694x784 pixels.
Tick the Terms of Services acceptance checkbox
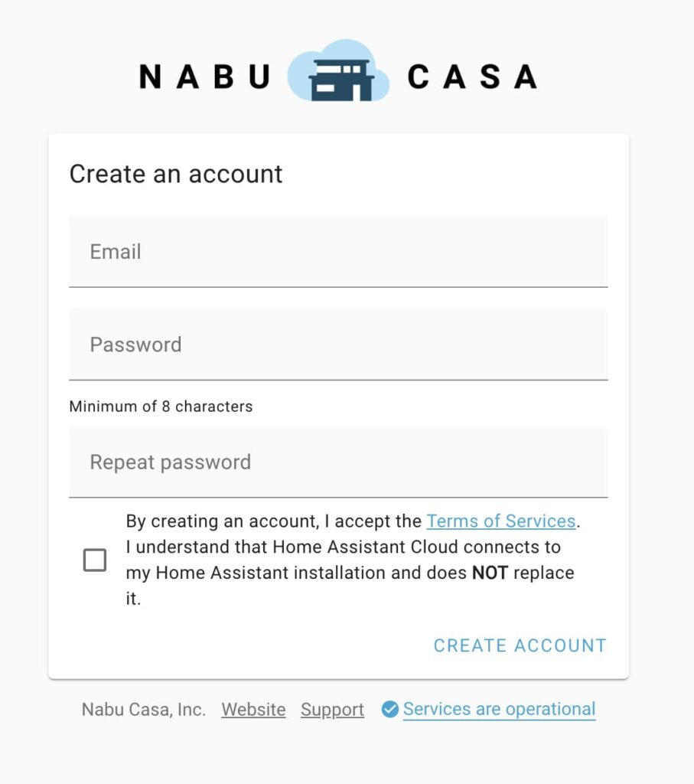pyautogui.click(x=95, y=560)
